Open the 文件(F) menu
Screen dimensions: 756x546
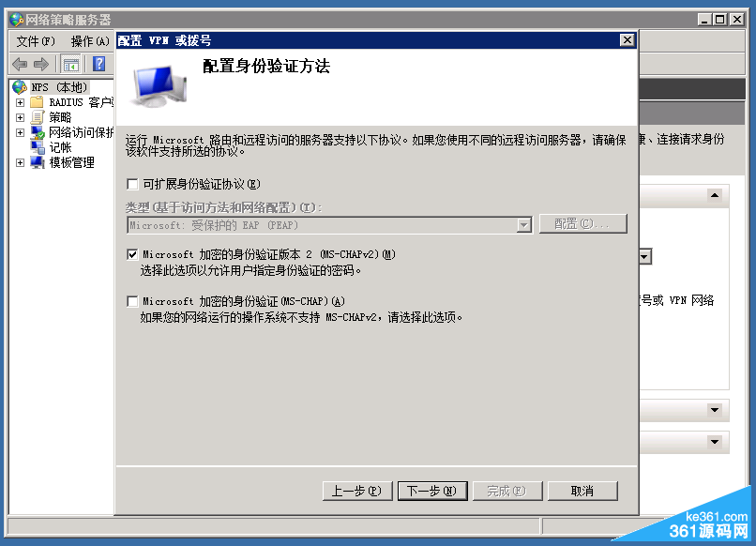click(36, 41)
